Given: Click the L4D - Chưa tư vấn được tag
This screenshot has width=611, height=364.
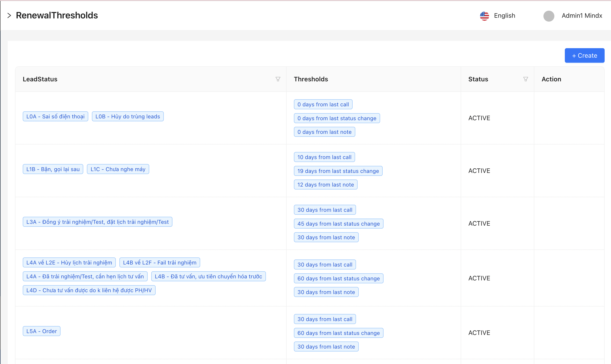Looking at the screenshot, I should click(x=89, y=290).
